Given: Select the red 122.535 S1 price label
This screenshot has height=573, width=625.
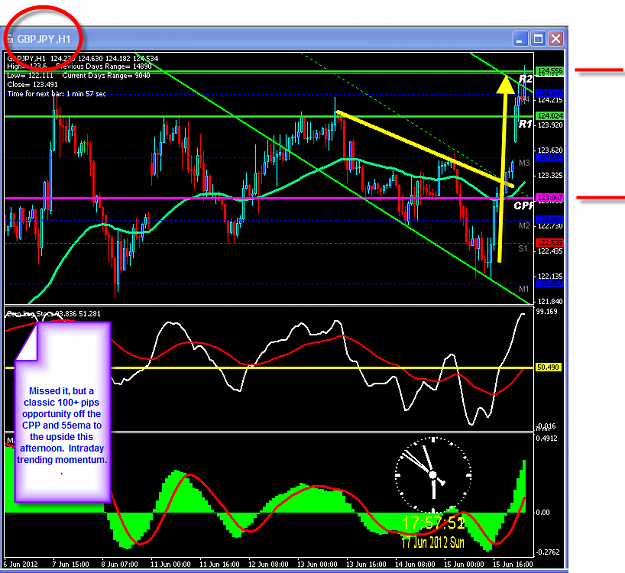Looking at the screenshot, I should (x=550, y=243).
